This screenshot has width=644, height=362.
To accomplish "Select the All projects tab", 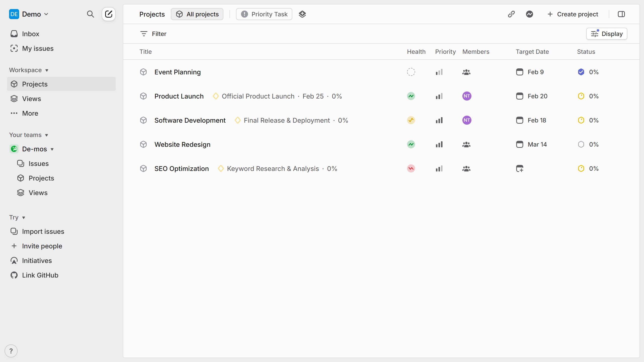I will pos(197,14).
